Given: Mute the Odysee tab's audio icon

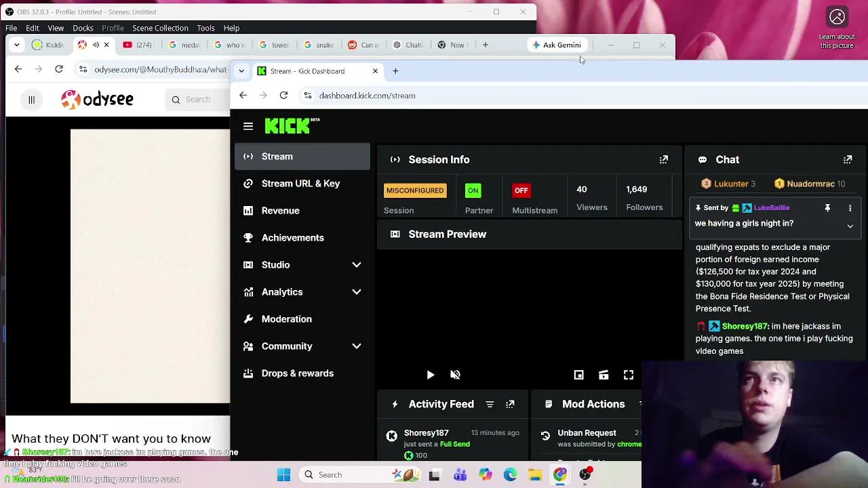Looking at the screenshot, I should [96, 45].
